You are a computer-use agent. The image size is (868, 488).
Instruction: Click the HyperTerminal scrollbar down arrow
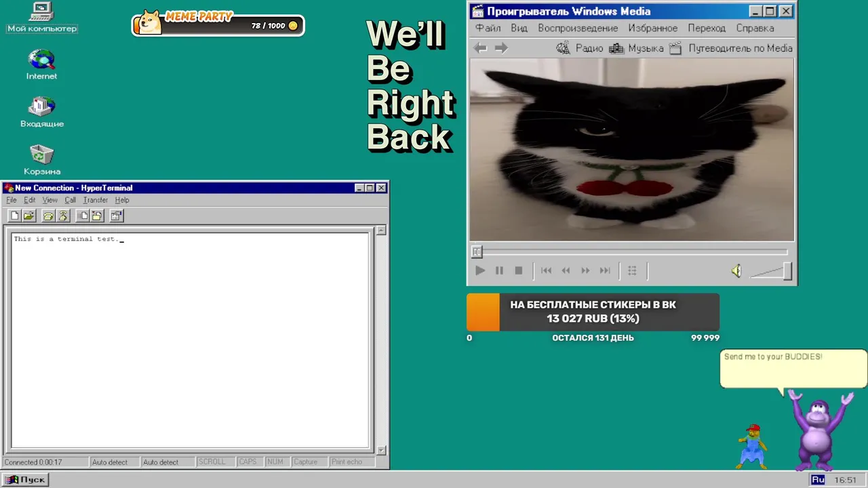381,450
